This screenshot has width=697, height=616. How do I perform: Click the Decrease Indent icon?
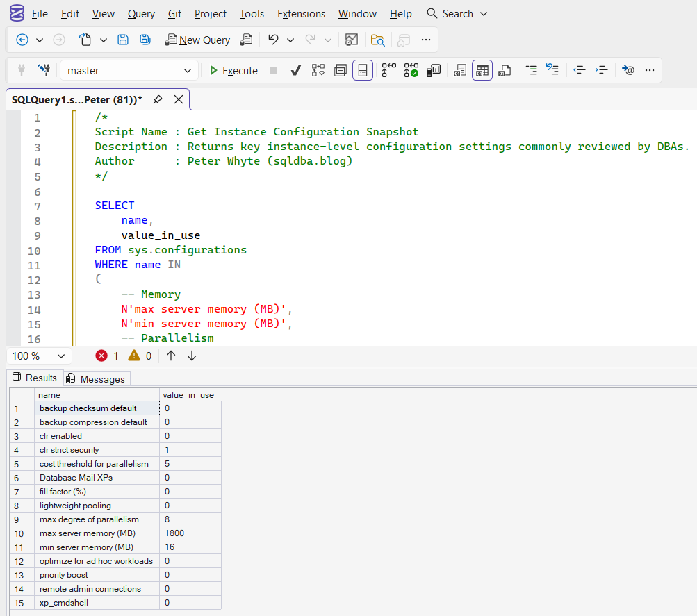pos(579,70)
